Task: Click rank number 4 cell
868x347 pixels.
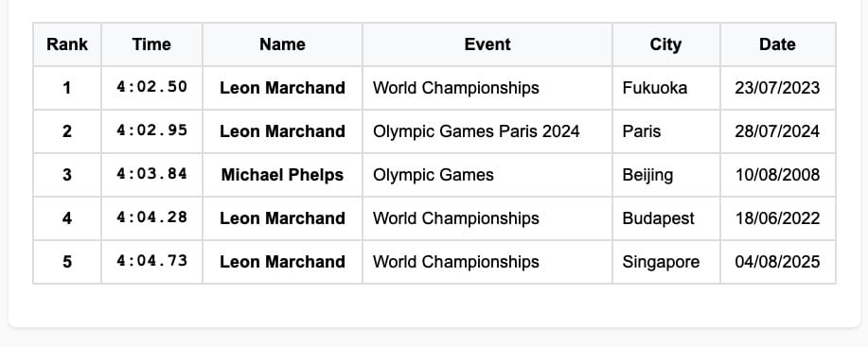Action: pos(67,218)
